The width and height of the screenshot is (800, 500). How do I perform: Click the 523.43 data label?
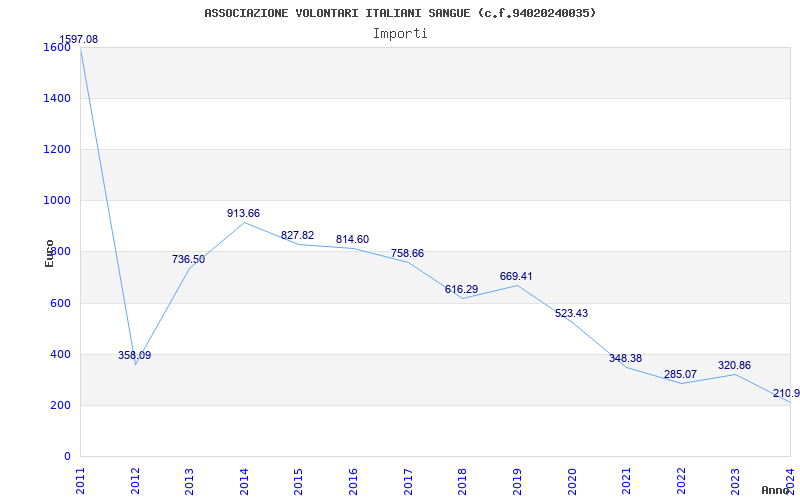(x=571, y=313)
